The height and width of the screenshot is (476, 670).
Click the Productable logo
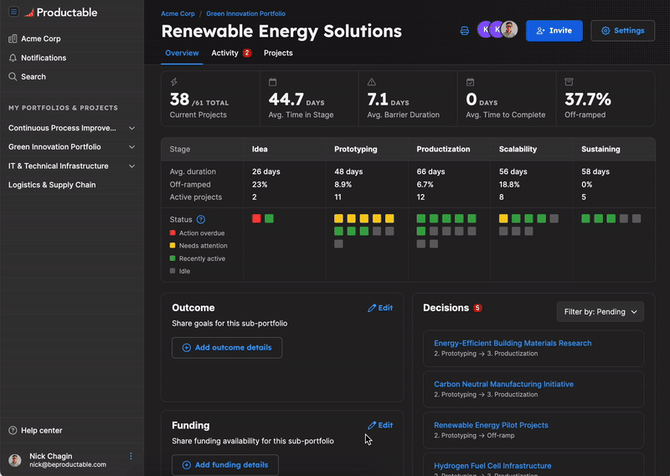click(62, 12)
